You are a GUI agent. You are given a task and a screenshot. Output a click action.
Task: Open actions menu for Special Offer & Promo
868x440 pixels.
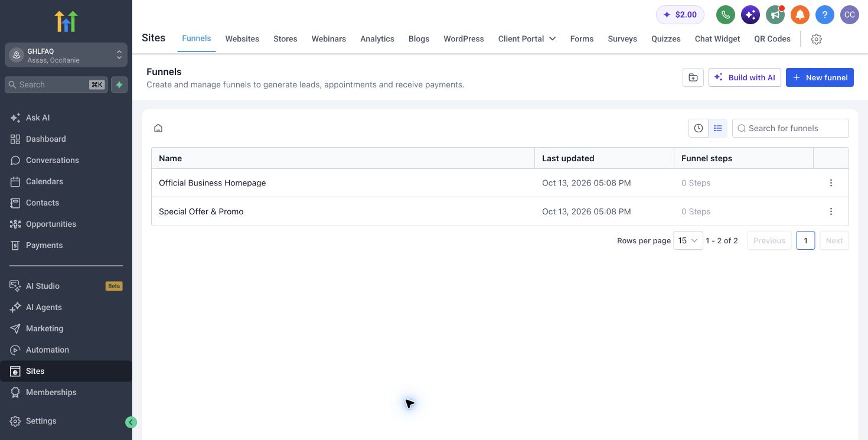831,211
